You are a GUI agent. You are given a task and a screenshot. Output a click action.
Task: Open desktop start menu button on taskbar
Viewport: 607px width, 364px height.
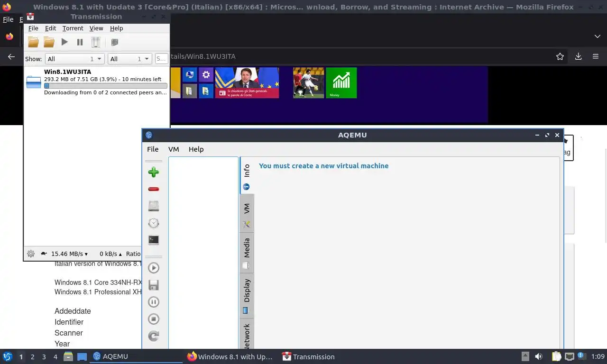point(8,356)
